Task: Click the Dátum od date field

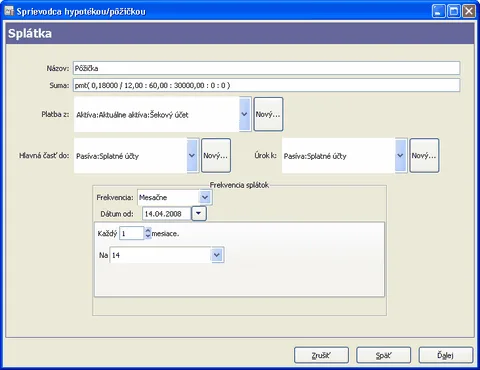Action: (167, 214)
